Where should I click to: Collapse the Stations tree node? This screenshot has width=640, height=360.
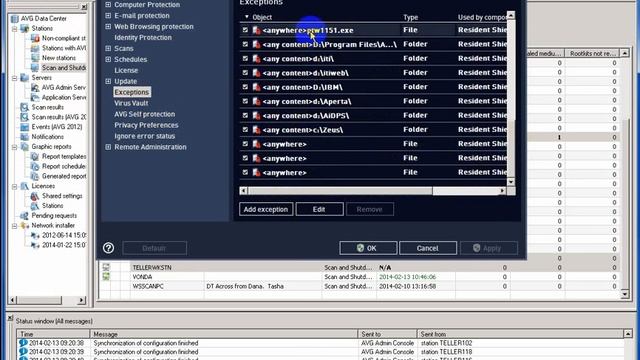coord(15,29)
